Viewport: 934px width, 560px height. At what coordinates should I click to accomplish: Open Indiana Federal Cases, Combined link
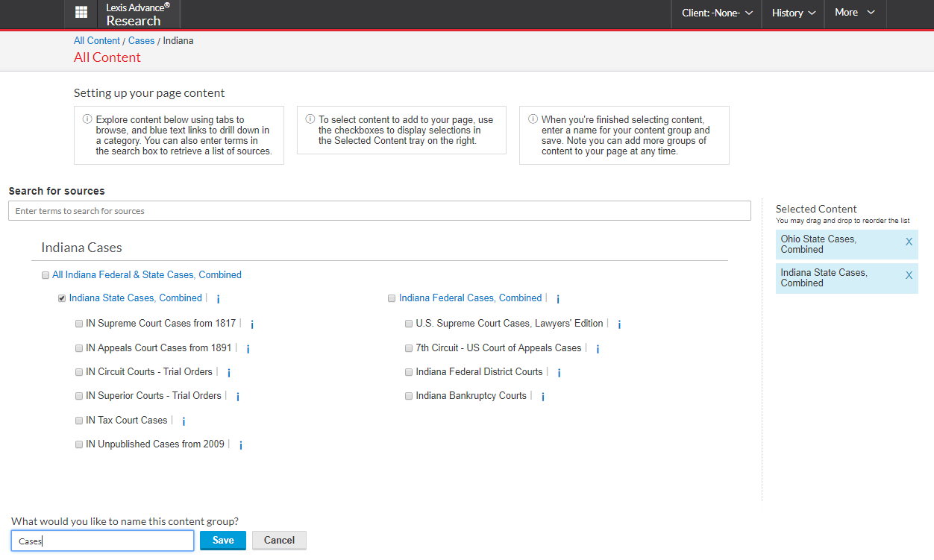coord(471,298)
